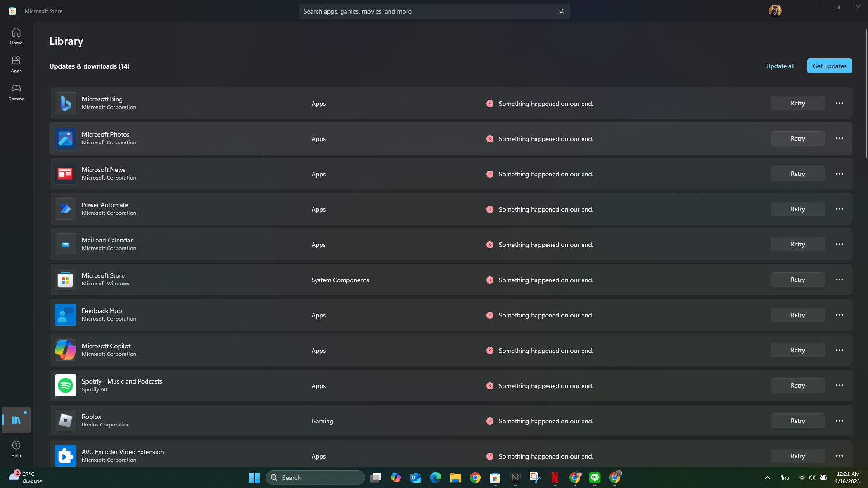868x488 pixels.
Task: Open more options for Feedback Hub
Action: (x=839, y=315)
